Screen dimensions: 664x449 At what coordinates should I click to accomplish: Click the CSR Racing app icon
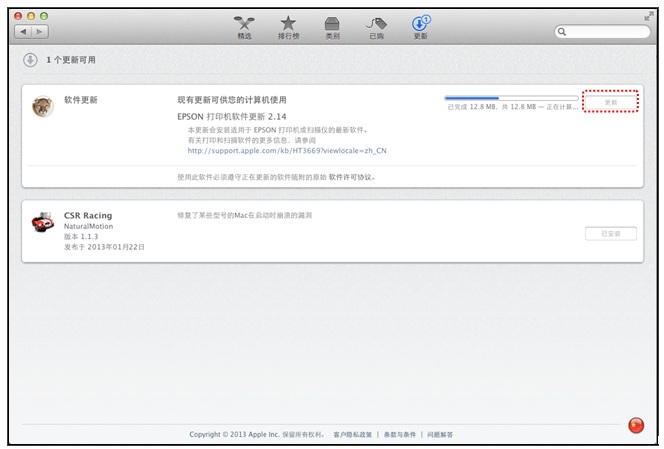coord(43,222)
